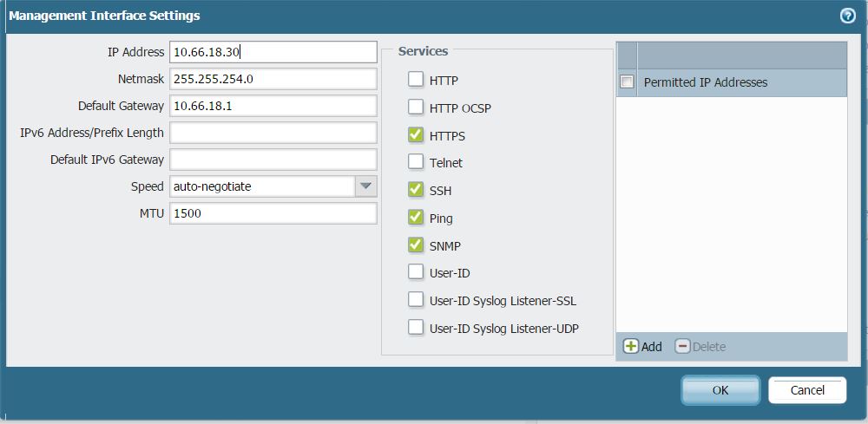Viewport: 868px width, 424px height.
Task: Check User-ID Syslog Listener-SSL option
Action: pos(416,300)
